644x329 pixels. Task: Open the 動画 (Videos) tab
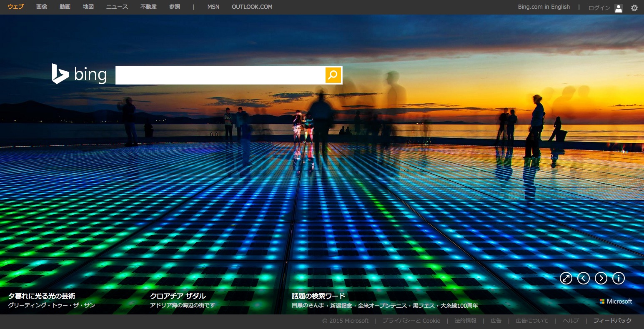click(x=65, y=7)
